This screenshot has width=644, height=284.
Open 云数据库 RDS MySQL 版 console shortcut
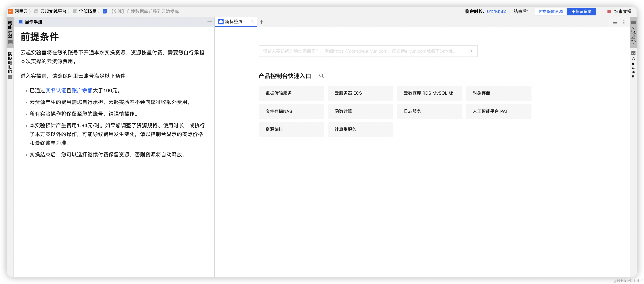[x=429, y=93]
